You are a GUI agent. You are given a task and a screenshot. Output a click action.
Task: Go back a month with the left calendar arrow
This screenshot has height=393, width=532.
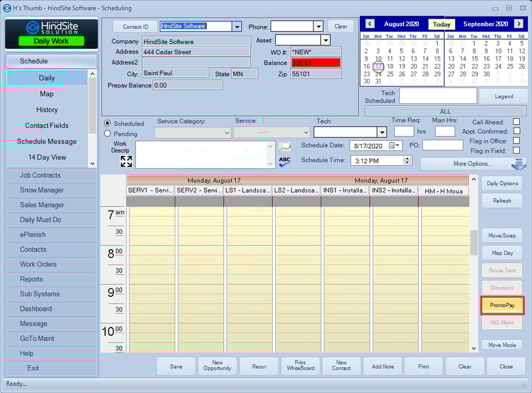coord(370,24)
